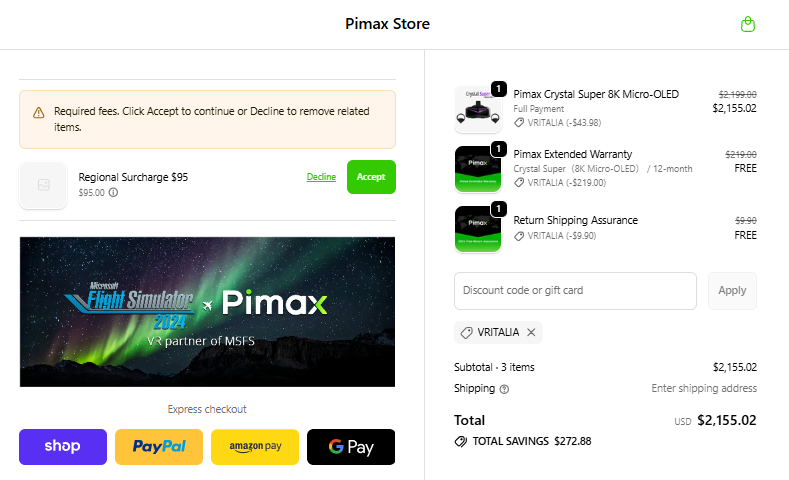Click the Flight Simulator Pimax banner
Screen dimensions: 789x480
click(x=207, y=311)
